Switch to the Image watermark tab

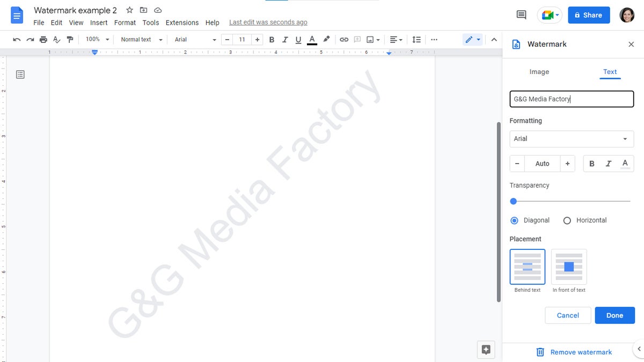[539, 72]
